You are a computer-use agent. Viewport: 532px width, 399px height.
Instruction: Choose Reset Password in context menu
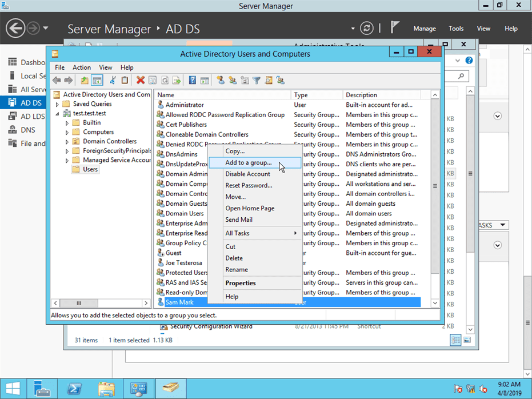click(x=255, y=185)
